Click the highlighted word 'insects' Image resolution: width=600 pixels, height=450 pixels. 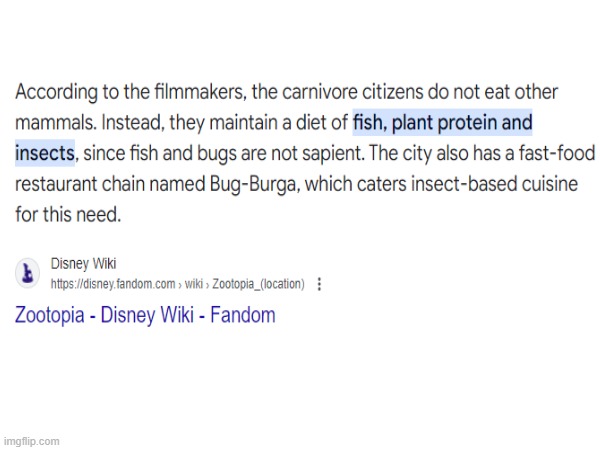pos(45,153)
